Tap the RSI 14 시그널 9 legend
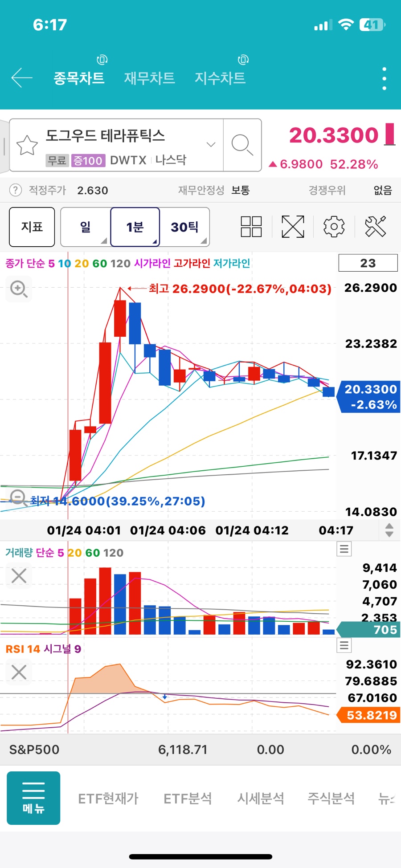401x868 pixels. point(43,649)
